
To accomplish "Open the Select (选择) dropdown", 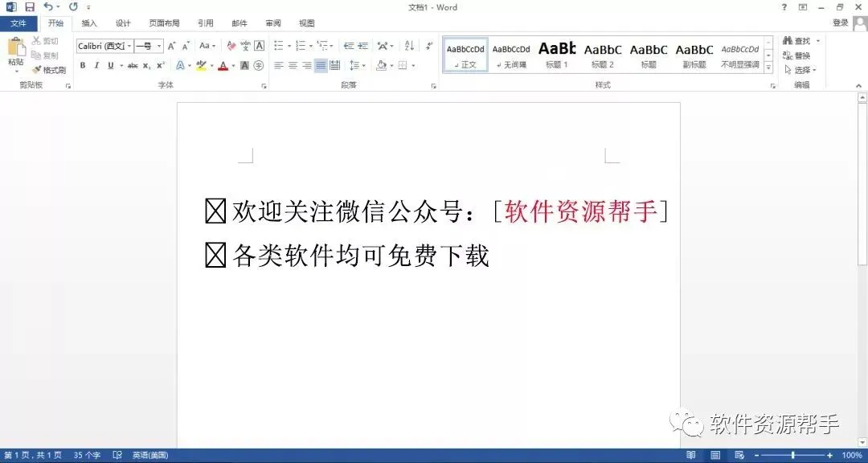I will [x=801, y=71].
